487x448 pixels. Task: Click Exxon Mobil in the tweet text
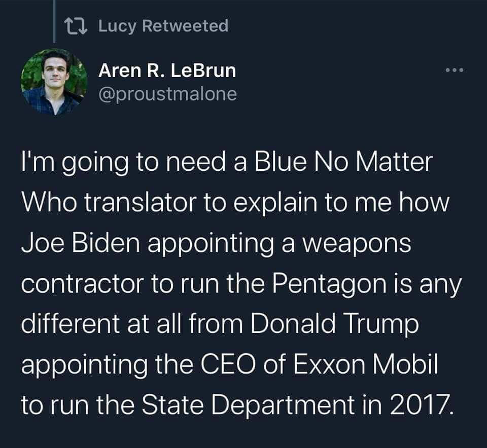365,364
